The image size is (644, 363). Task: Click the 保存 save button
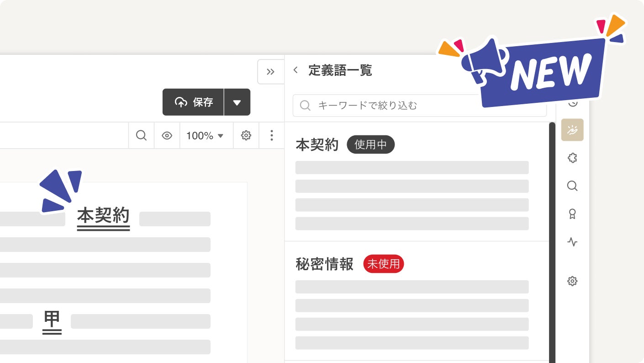[193, 102]
